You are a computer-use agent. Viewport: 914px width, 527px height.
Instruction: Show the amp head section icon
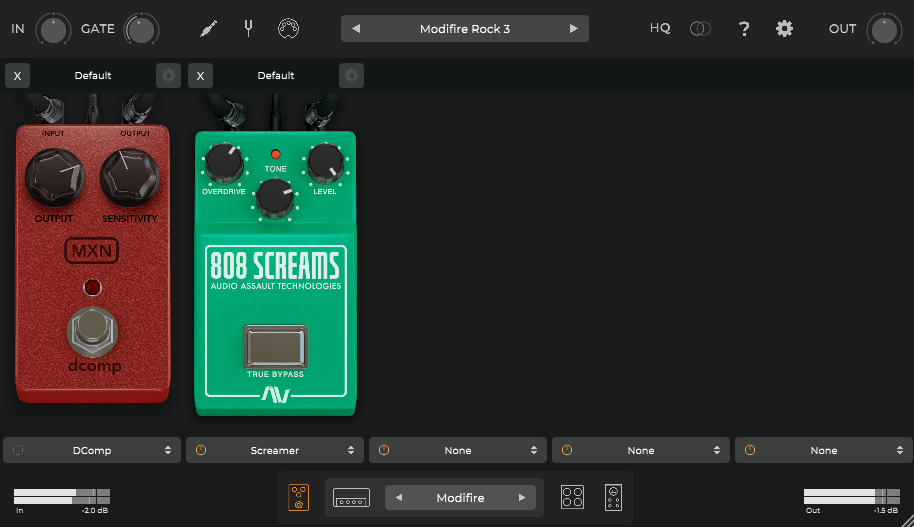click(351, 497)
